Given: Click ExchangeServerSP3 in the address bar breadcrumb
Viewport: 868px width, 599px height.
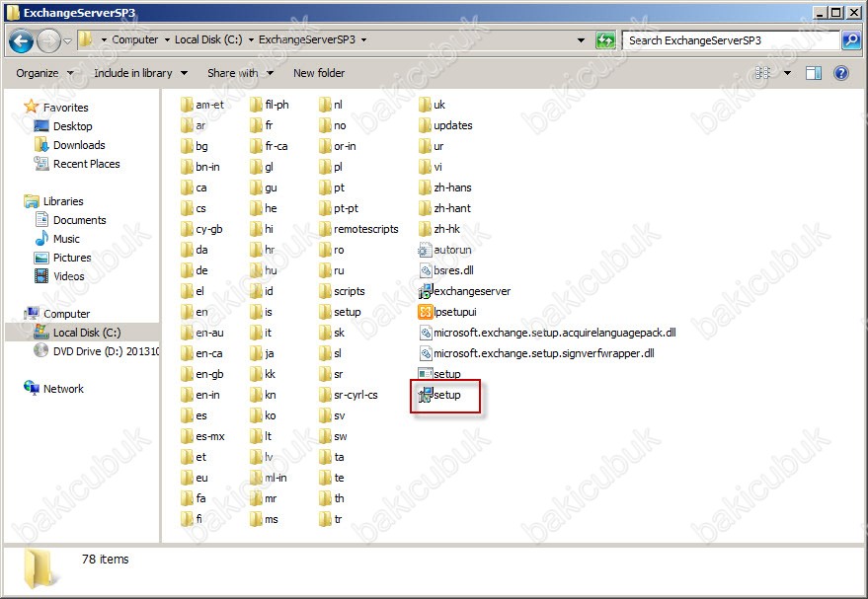Looking at the screenshot, I should click(x=307, y=39).
